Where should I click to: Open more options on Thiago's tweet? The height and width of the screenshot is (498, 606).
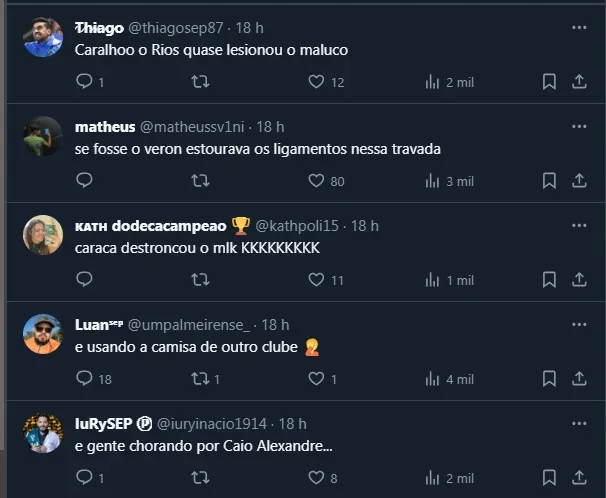(x=579, y=28)
